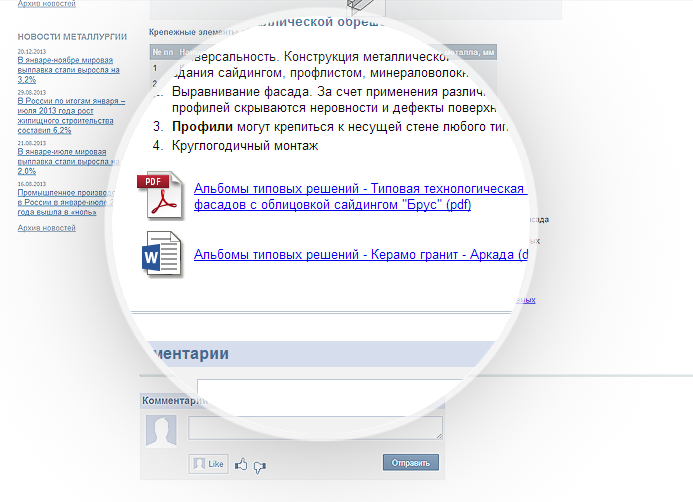Open the PDF document icon
This screenshot has height=502, width=693.
click(160, 195)
